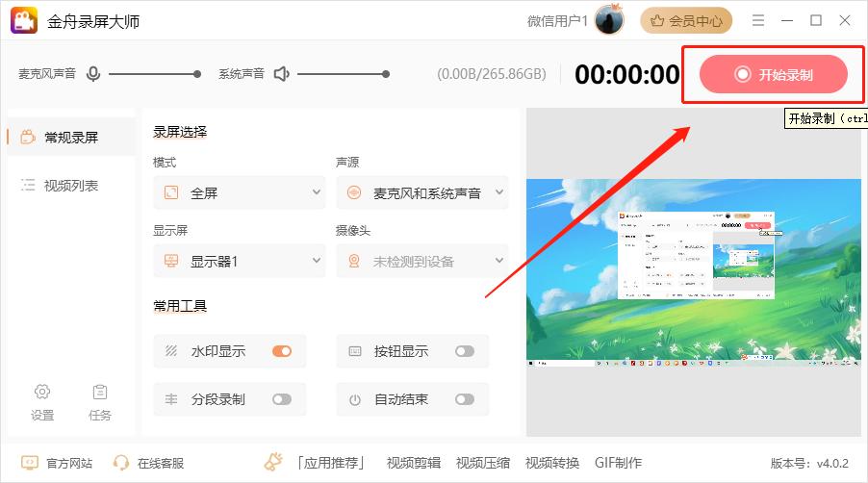Expand the 模式 全屏 dropdown
This screenshot has height=483, width=868.
pos(240,192)
